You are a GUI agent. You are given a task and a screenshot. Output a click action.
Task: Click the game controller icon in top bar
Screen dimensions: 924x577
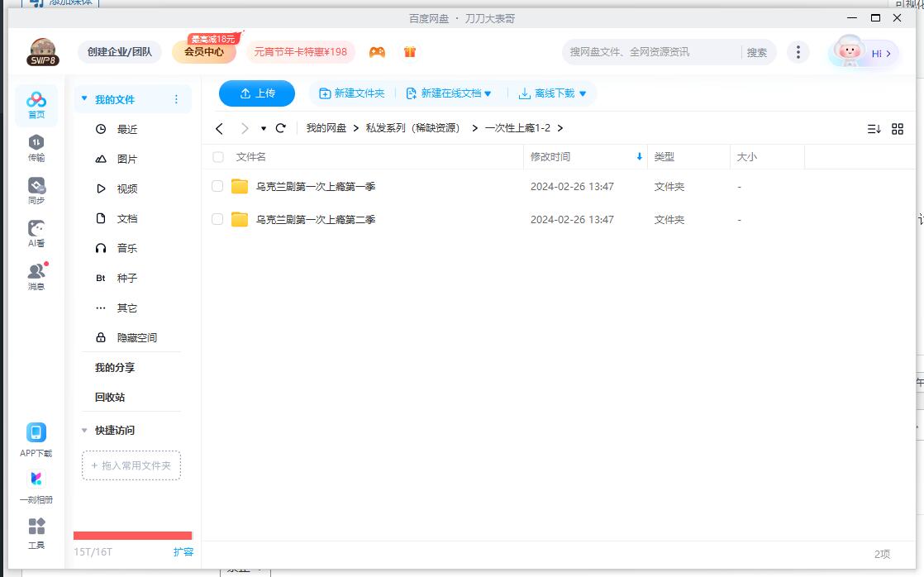[x=378, y=51]
